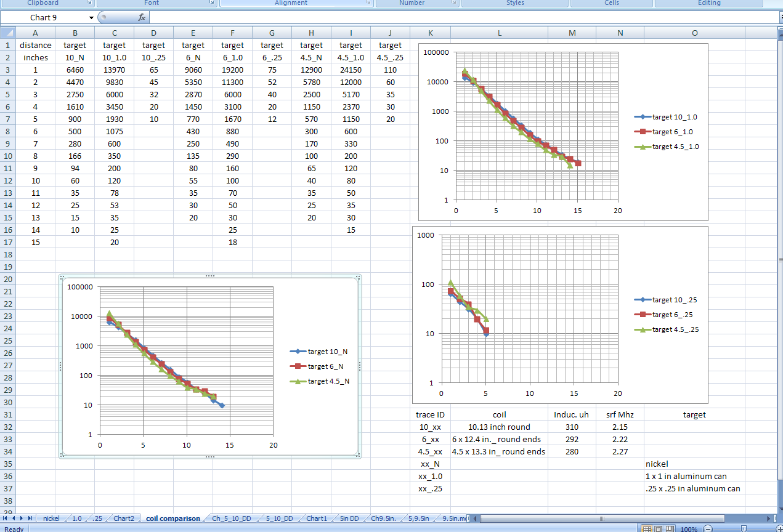Switch to Normal view in status bar
783x532 pixels.
647,529
